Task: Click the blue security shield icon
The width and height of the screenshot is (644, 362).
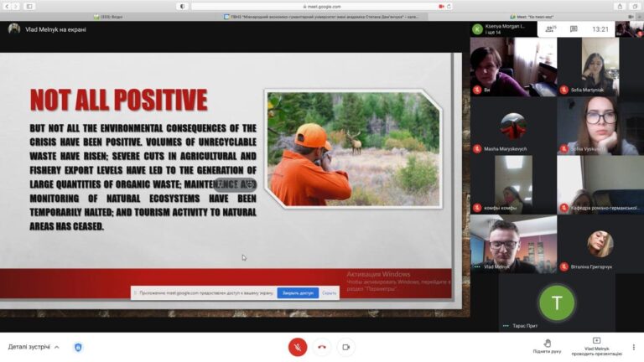Action: (x=78, y=347)
